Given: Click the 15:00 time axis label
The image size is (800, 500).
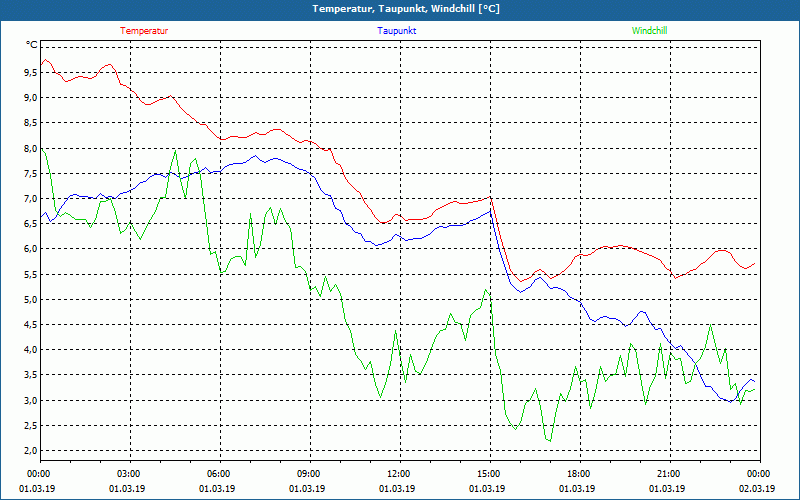Looking at the screenshot, I should coord(490,474).
